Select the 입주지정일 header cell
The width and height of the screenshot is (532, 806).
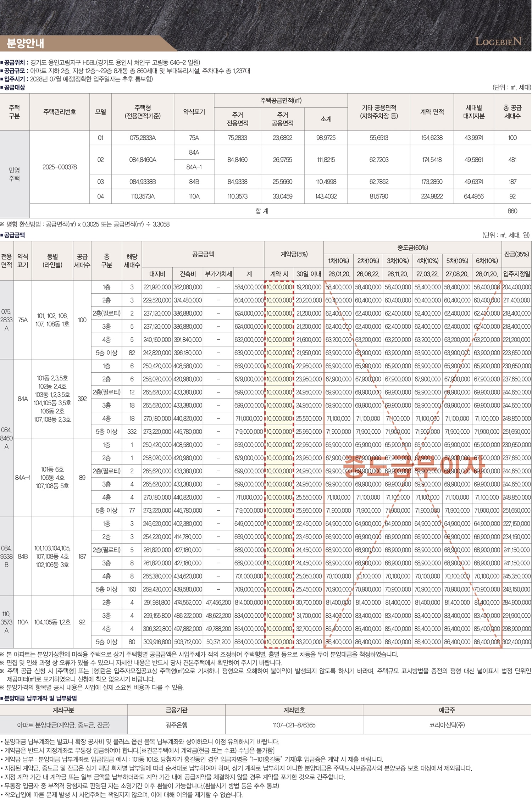pyautogui.click(x=516, y=274)
